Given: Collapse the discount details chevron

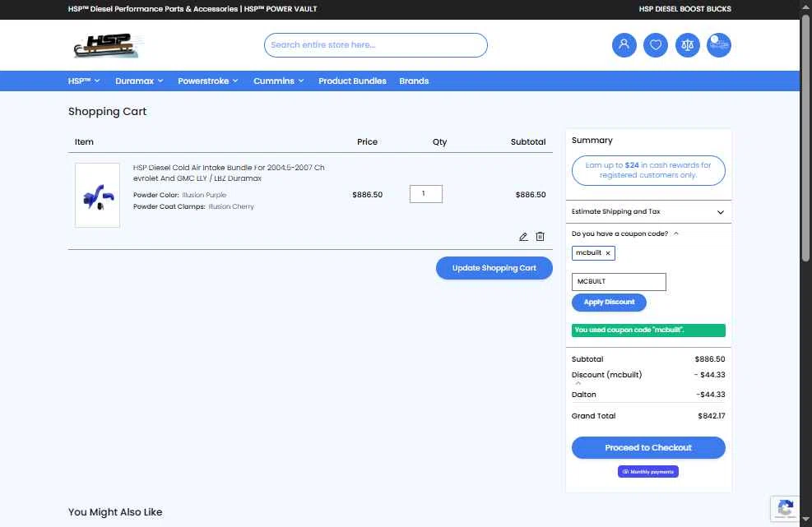Looking at the screenshot, I should coord(578,384).
